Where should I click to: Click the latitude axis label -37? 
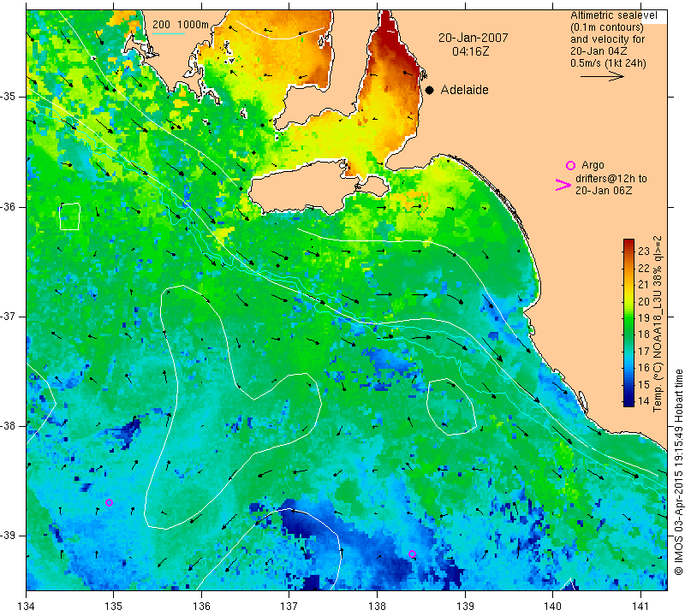point(9,316)
